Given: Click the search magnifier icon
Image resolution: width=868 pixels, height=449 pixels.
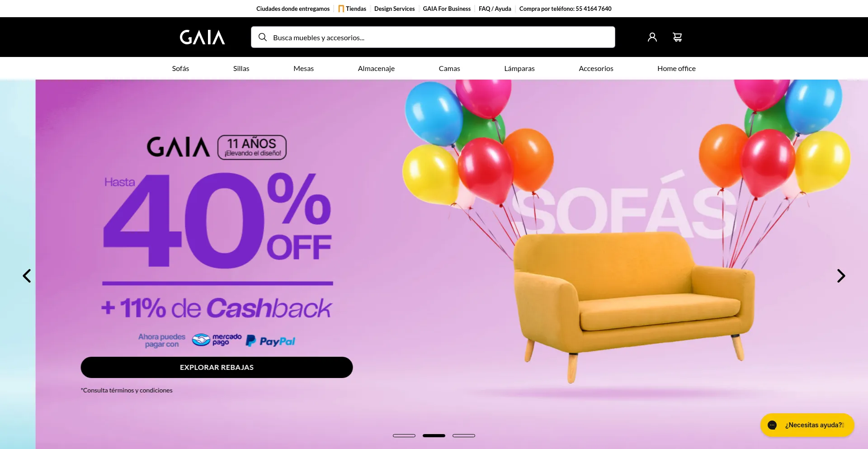Looking at the screenshot, I should (x=262, y=37).
